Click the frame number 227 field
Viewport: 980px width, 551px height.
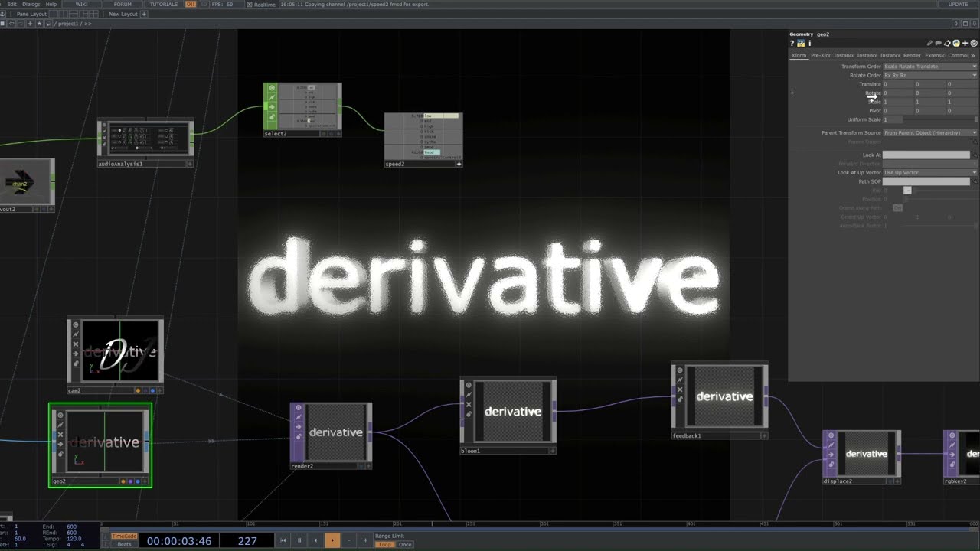coord(247,540)
